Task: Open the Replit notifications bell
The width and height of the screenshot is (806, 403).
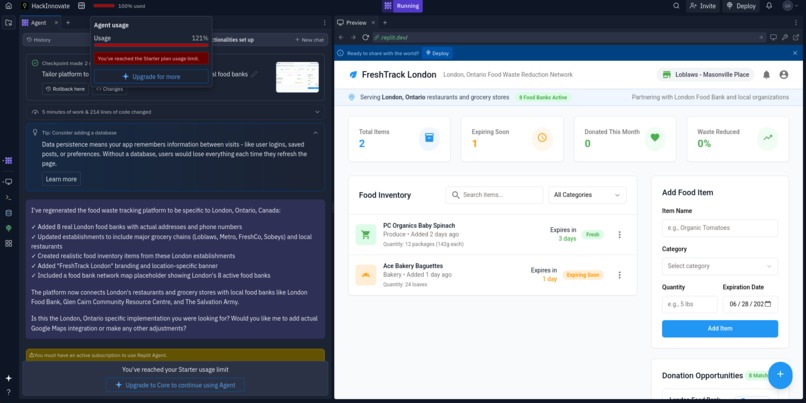Action: pyautogui.click(x=769, y=6)
